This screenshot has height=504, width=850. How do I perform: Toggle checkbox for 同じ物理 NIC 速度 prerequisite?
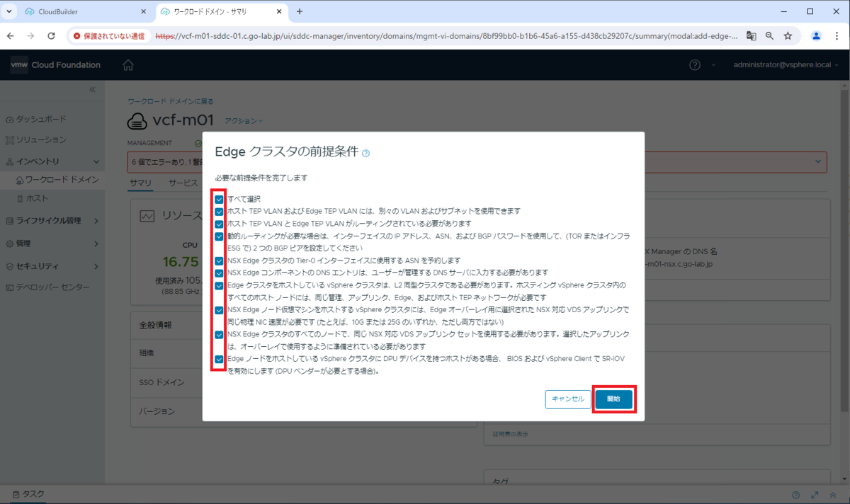pos(219,310)
